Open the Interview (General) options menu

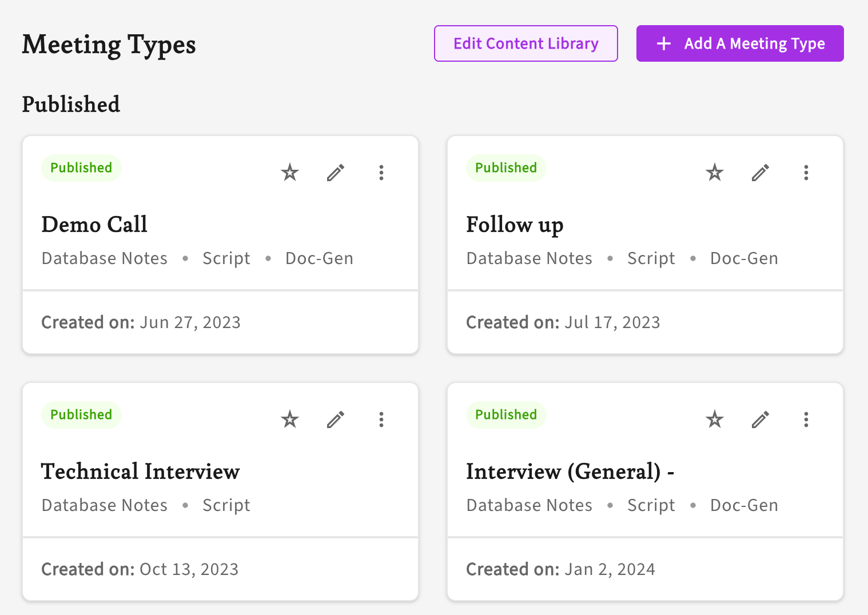pyautogui.click(x=806, y=420)
